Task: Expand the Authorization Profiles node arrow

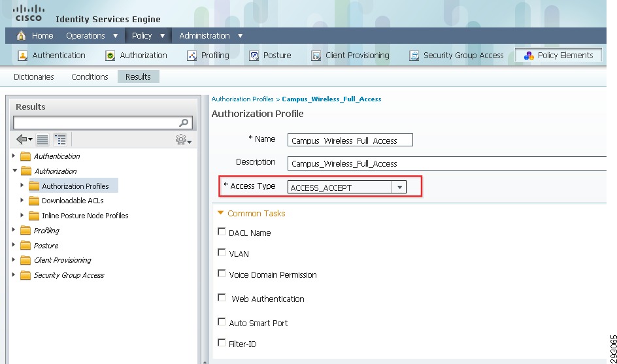Action: tap(22, 185)
